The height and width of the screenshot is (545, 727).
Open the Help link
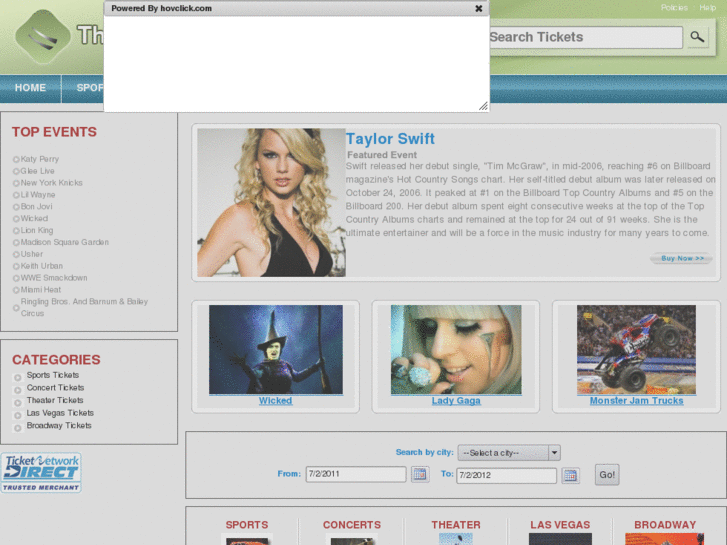click(708, 7)
